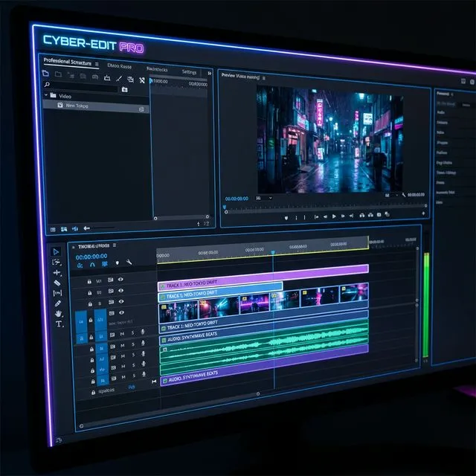Toggle eye icon on fourth video track

121,312
